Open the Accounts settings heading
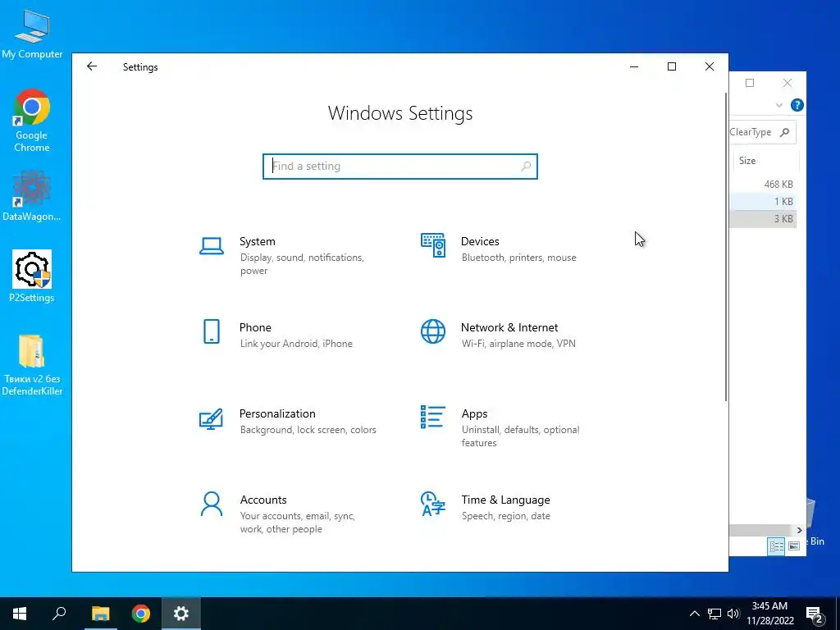The width and height of the screenshot is (840, 630). click(263, 500)
